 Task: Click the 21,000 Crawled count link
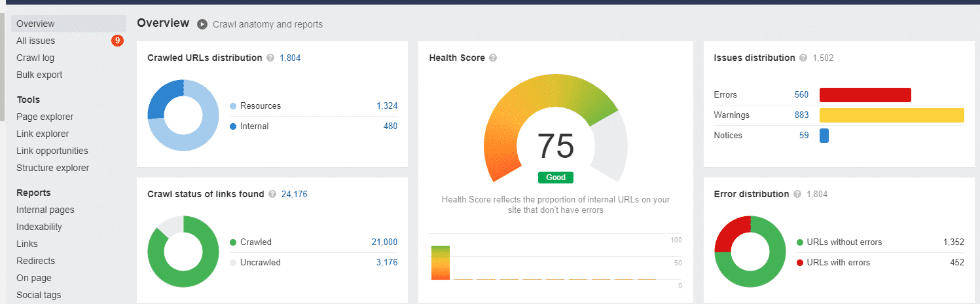tap(384, 242)
